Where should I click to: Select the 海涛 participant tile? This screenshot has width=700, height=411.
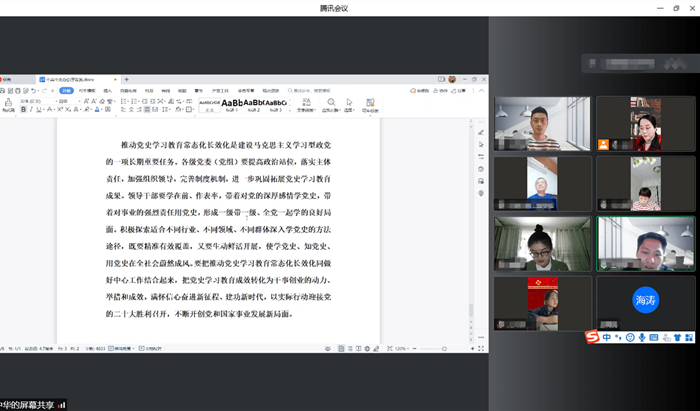[646, 303]
